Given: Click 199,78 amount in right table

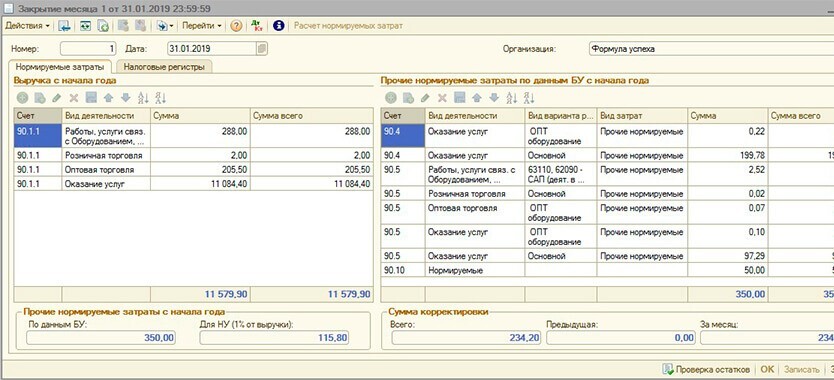Looking at the screenshot, I should (727, 155).
